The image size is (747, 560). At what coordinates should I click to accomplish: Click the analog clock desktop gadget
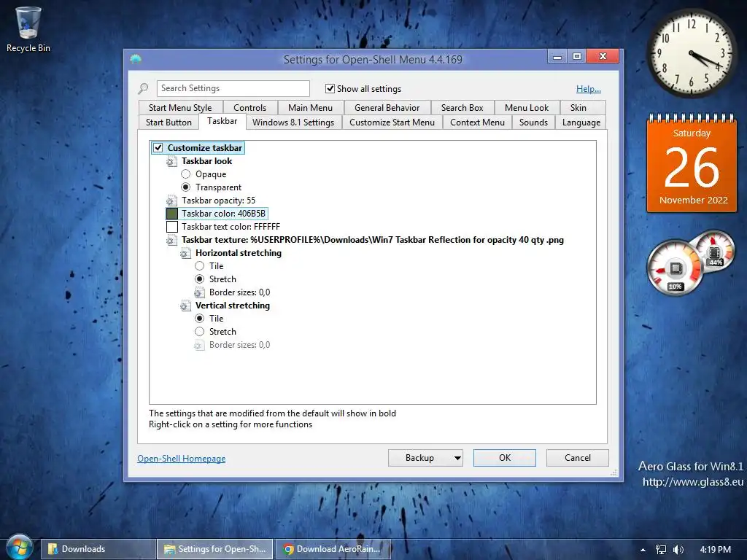tap(692, 53)
